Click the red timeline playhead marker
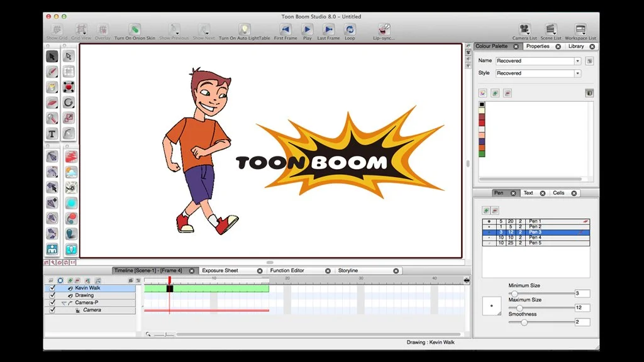 [169, 280]
